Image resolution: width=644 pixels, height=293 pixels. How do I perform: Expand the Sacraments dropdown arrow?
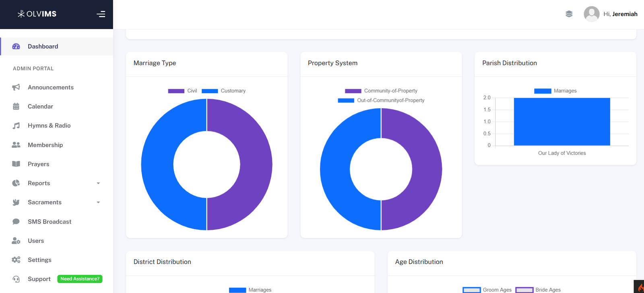98,203
